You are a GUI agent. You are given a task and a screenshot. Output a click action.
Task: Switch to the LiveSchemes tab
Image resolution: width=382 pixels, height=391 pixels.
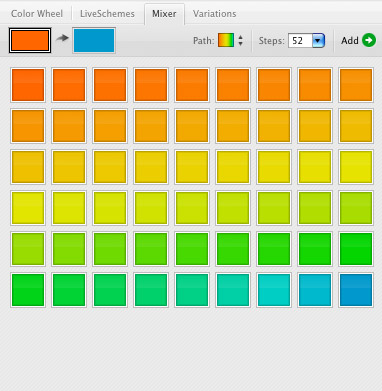pyautogui.click(x=107, y=14)
